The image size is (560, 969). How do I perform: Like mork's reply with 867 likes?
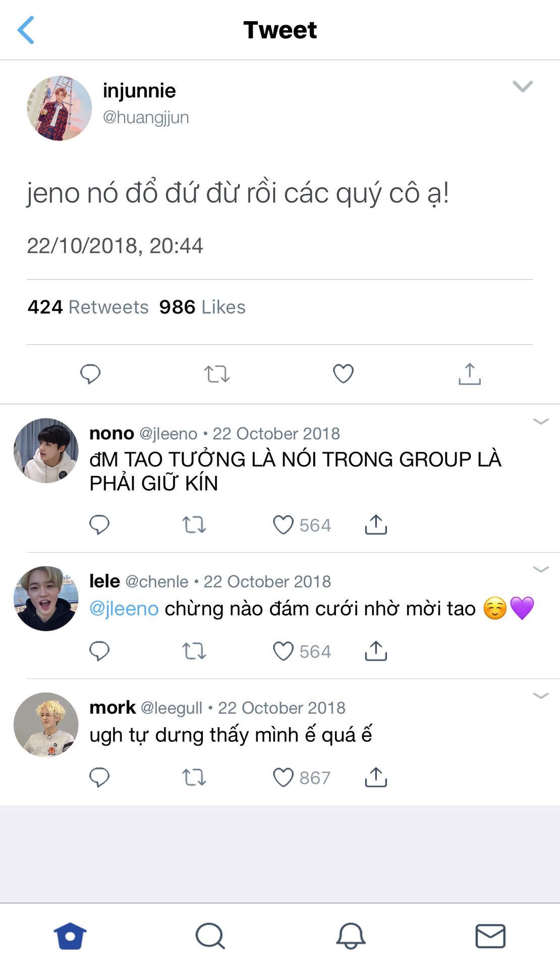283,777
